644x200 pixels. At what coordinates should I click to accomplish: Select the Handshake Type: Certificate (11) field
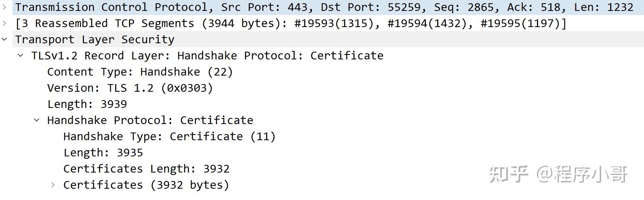coord(169,136)
